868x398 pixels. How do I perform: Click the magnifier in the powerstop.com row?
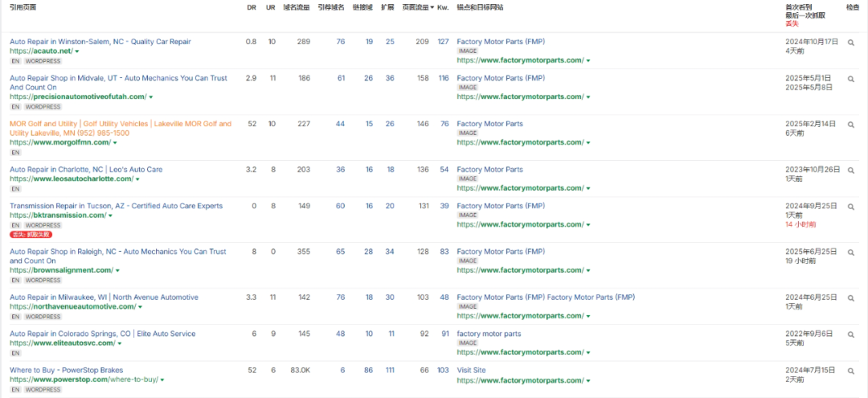(x=851, y=371)
